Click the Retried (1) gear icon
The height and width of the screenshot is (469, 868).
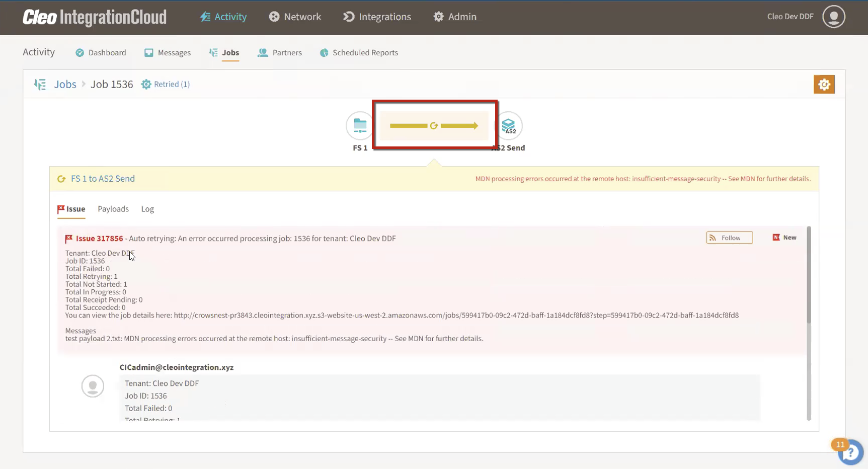coord(146,84)
